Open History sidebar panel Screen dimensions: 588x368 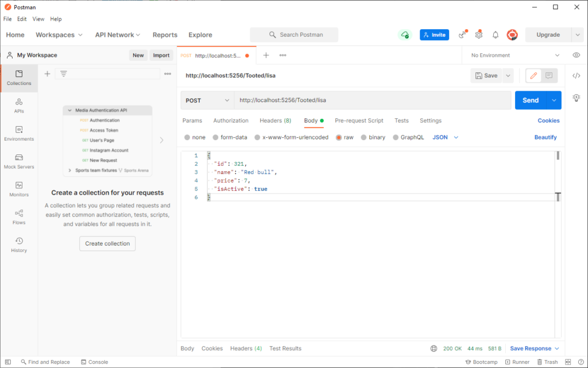click(x=19, y=245)
